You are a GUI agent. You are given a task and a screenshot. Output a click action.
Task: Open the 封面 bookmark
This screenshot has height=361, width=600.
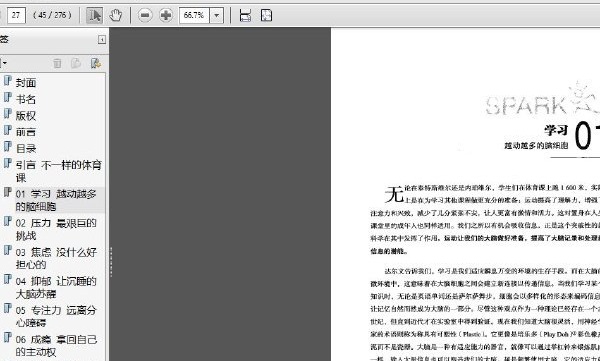(26, 83)
